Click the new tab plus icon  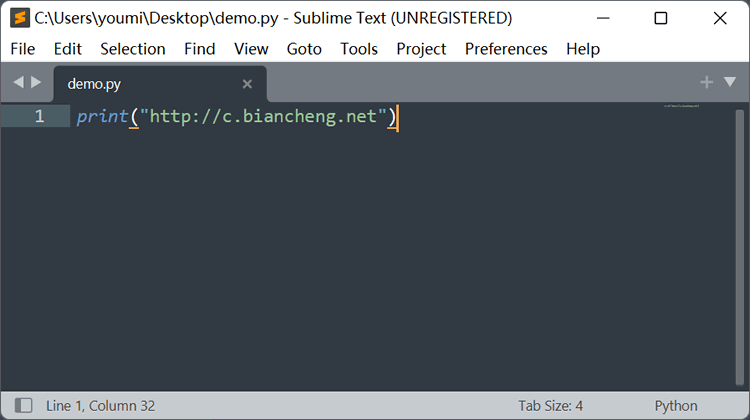pos(706,82)
